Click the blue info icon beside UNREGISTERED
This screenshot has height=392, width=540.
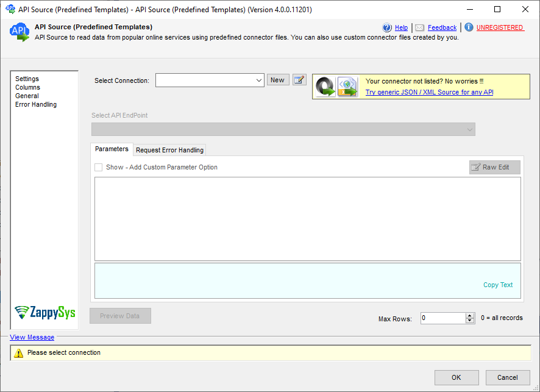click(x=469, y=27)
